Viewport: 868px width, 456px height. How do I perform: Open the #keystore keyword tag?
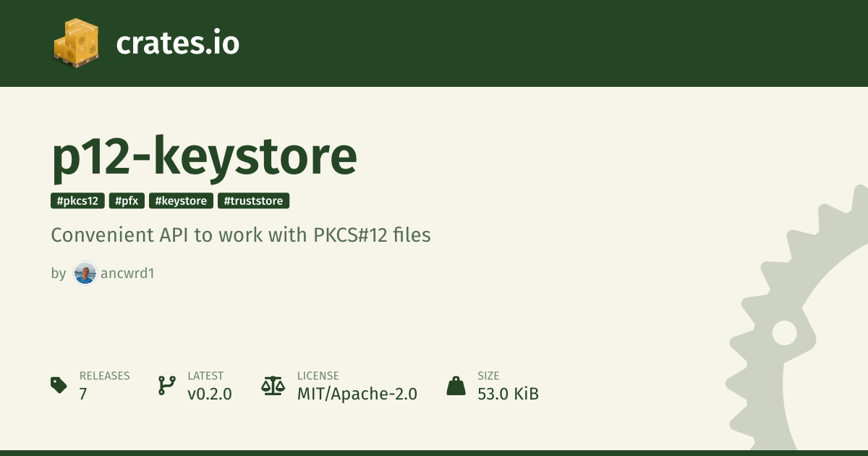click(181, 201)
